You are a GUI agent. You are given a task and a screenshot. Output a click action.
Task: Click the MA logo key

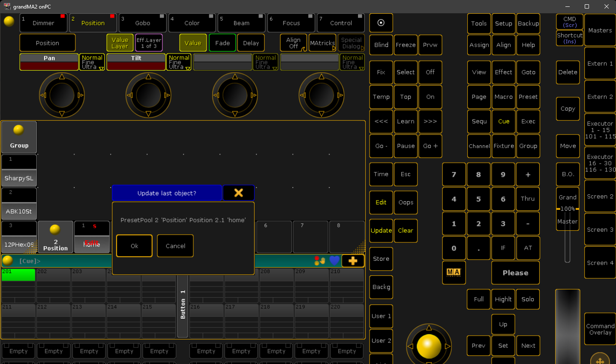tap(454, 272)
